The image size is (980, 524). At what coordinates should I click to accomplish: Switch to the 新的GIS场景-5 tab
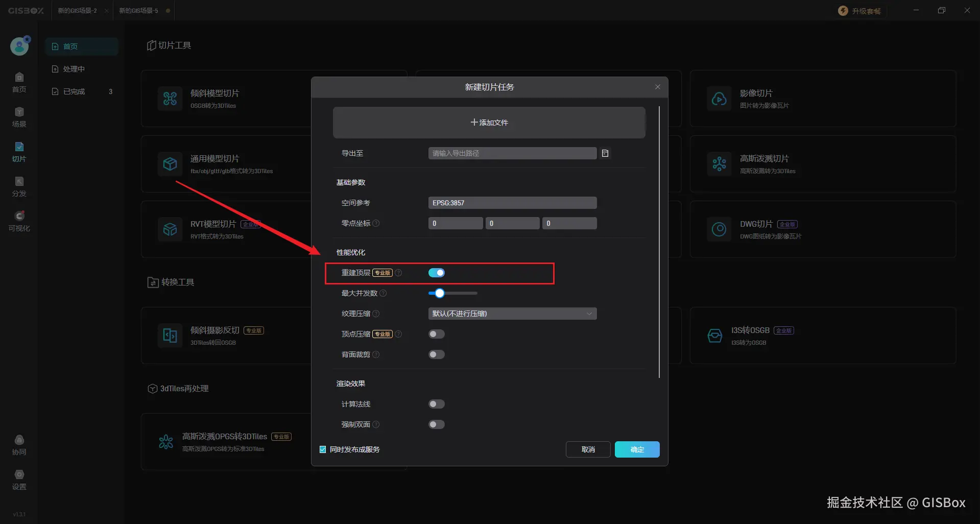click(x=138, y=11)
